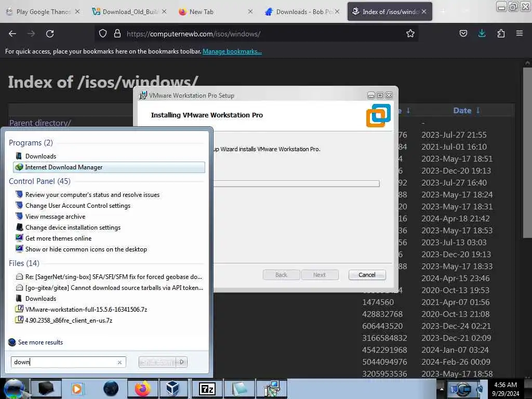Click Back in VMware setup

point(281,275)
